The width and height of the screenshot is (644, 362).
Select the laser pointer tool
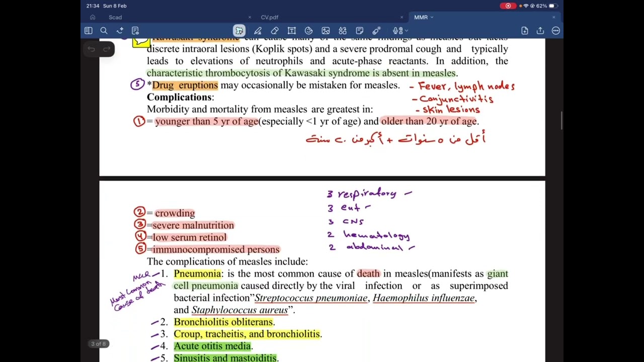click(x=376, y=31)
